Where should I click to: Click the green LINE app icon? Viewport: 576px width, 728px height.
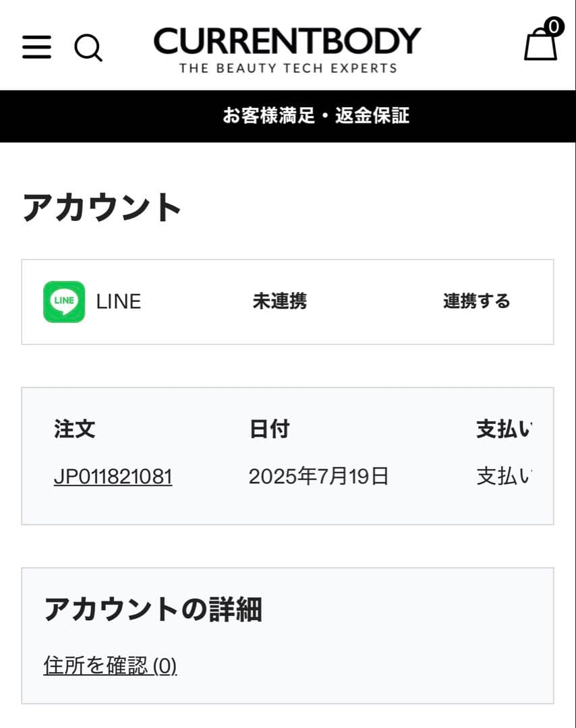tap(64, 301)
